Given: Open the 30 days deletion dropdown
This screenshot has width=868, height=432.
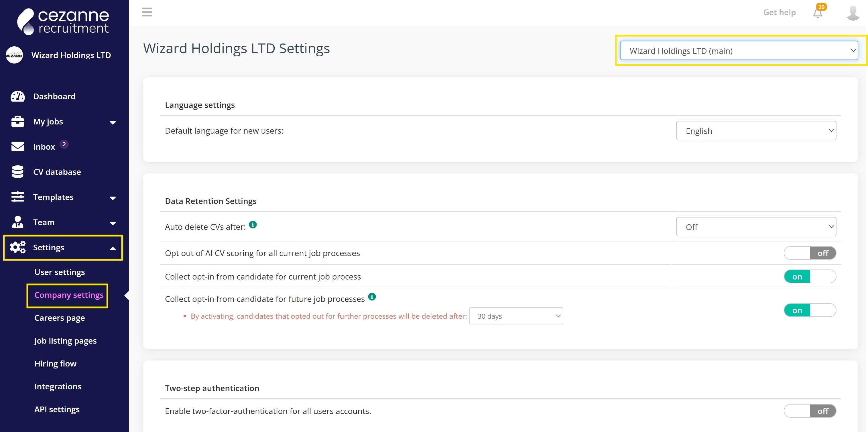Looking at the screenshot, I should [516, 316].
